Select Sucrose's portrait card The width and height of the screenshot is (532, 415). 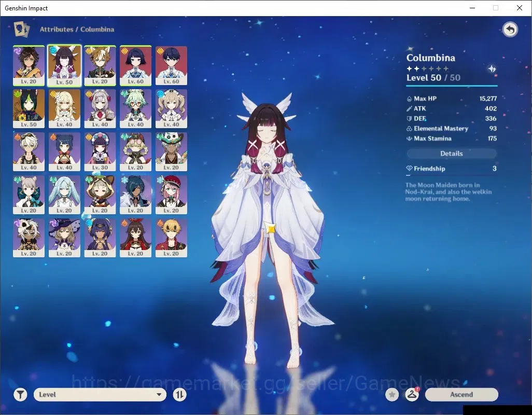point(136,108)
